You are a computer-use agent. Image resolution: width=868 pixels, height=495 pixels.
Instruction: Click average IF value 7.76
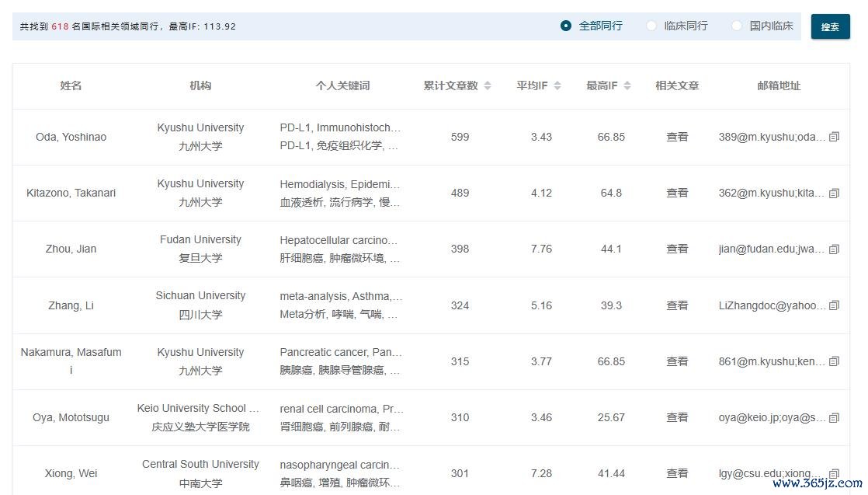pyautogui.click(x=541, y=249)
